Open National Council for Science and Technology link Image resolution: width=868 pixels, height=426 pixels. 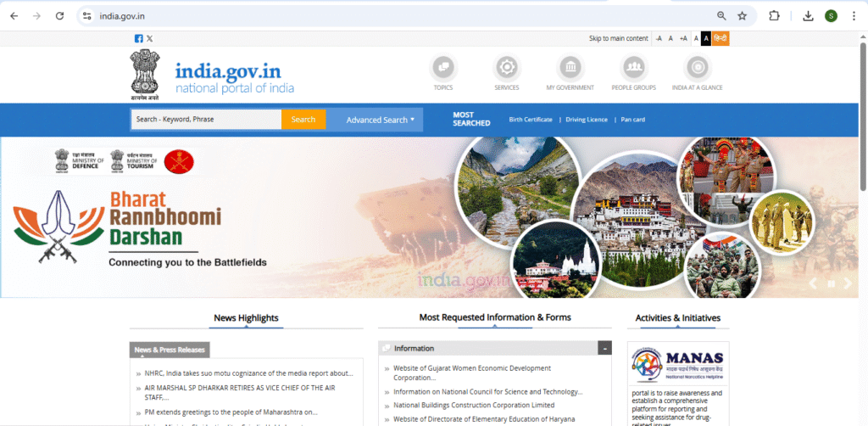click(487, 392)
